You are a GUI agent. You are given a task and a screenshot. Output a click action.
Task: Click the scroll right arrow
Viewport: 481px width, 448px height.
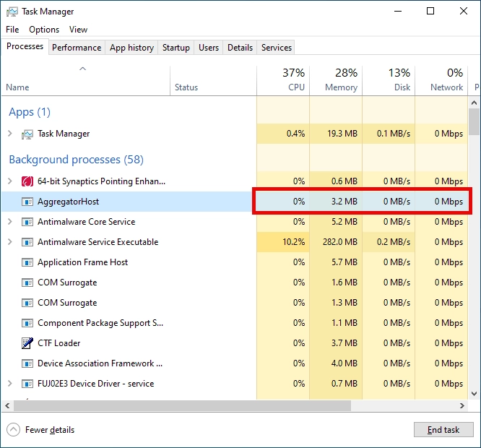click(462, 405)
